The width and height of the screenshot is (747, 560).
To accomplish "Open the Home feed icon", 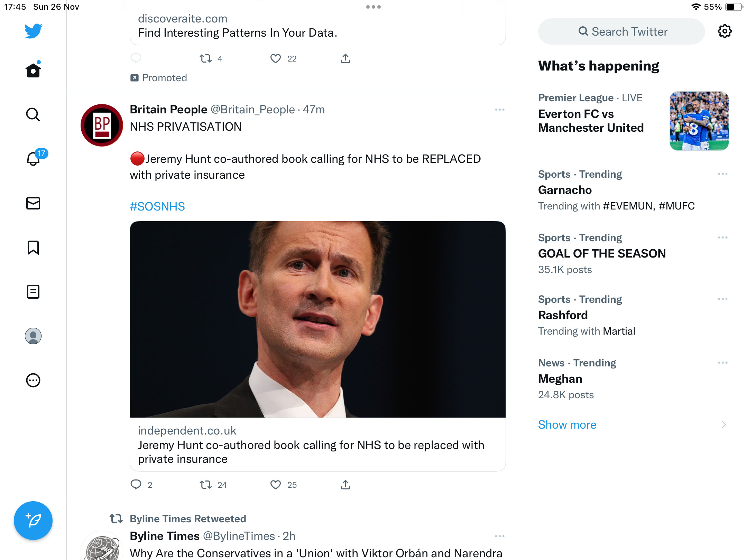I will tap(33, 70).
